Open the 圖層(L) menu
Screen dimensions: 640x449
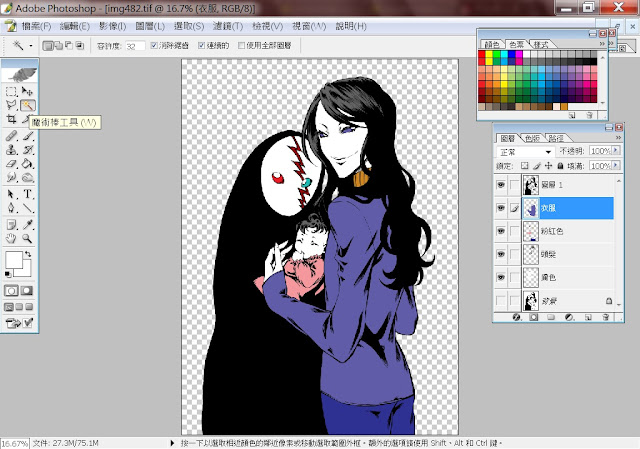click(x=150, y=26)
